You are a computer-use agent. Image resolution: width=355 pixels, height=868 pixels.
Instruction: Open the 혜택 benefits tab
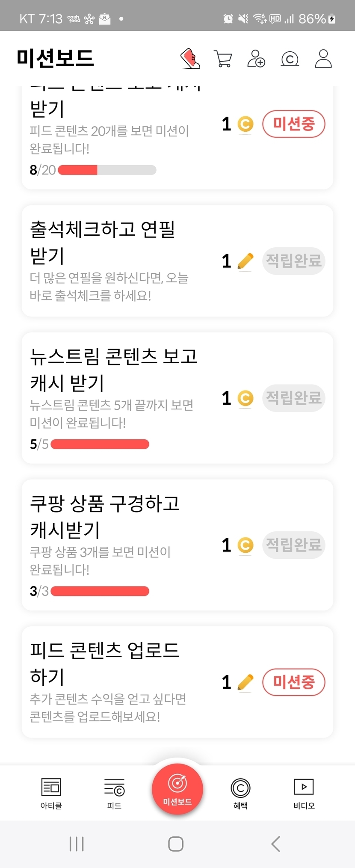coord(240,793)
